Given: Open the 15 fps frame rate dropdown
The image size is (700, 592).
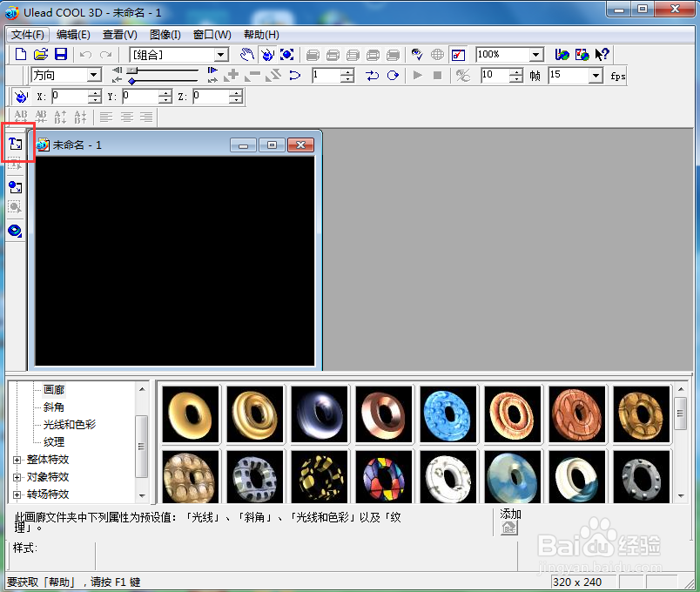Looking at the screenshot, I should point(596,76).
